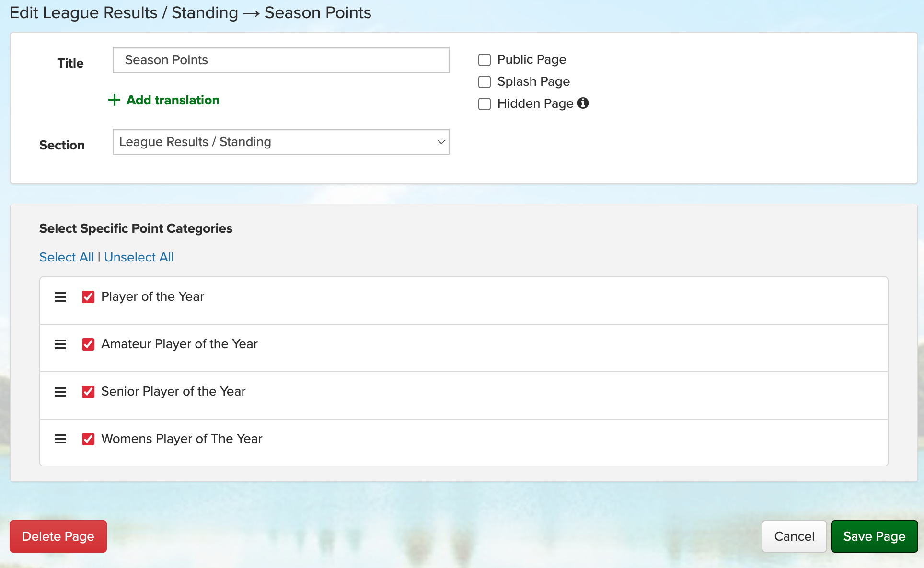Click the reorder handle for Womens Player of The Year
Screen dimensions: 924x568
pos(60,439)
